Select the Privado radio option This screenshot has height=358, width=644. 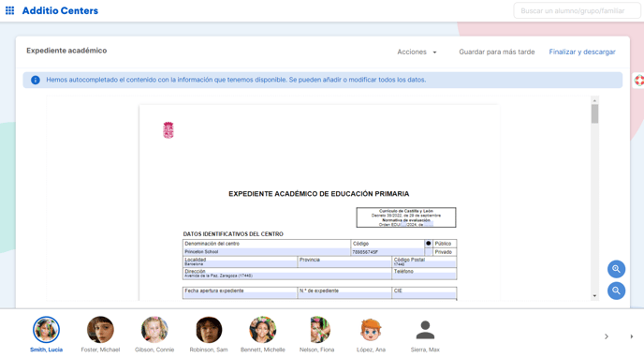point(429,252)
